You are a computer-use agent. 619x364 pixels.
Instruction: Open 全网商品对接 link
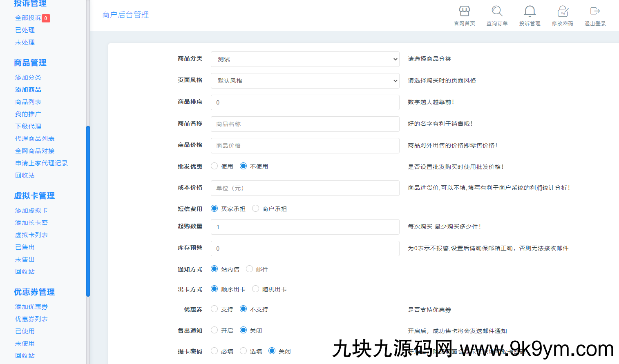pyautogui.click(x=35, y=151)
